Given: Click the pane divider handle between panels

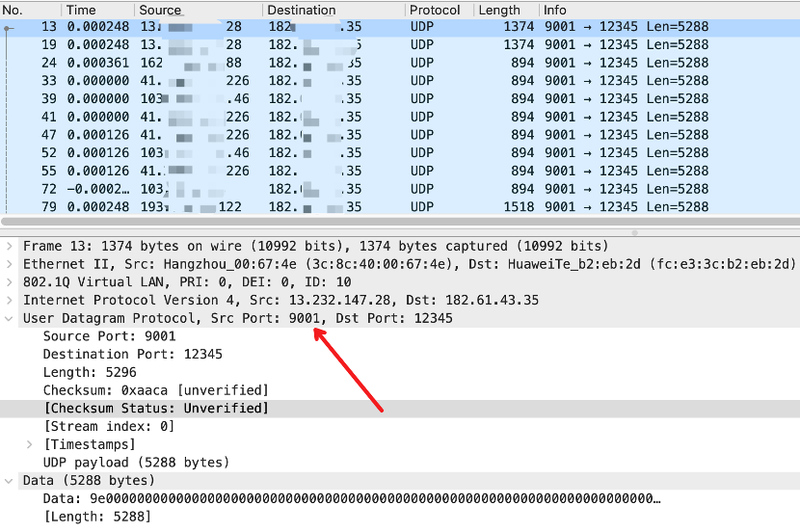Looking at the screenshot, I should pos(633,231).
